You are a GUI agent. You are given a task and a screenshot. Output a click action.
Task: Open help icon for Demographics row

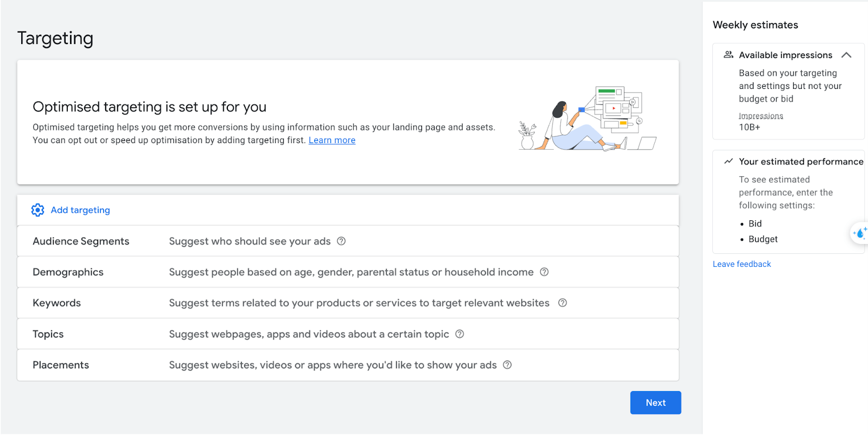pos(544,272)
